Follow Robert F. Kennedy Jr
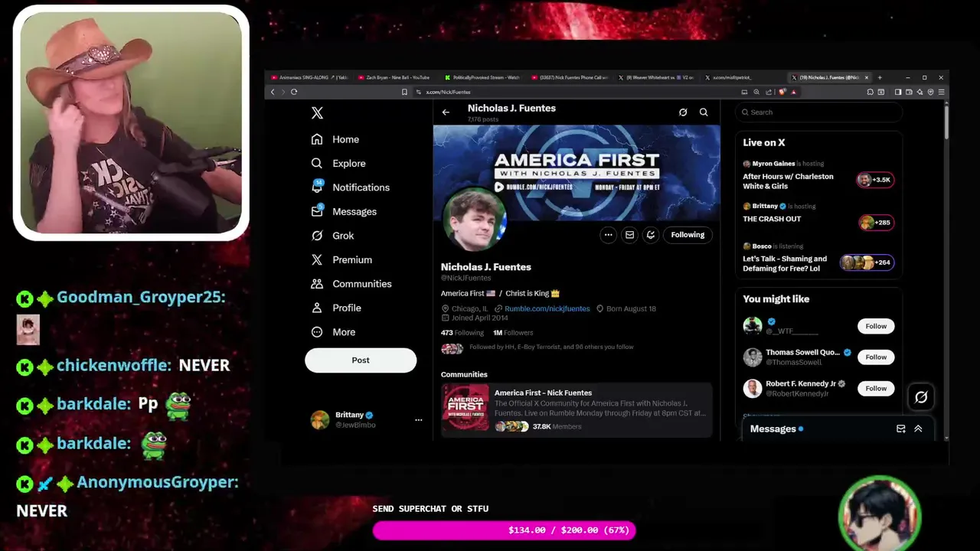The width and height of the screenshot is (980, 551). [876, 389]
